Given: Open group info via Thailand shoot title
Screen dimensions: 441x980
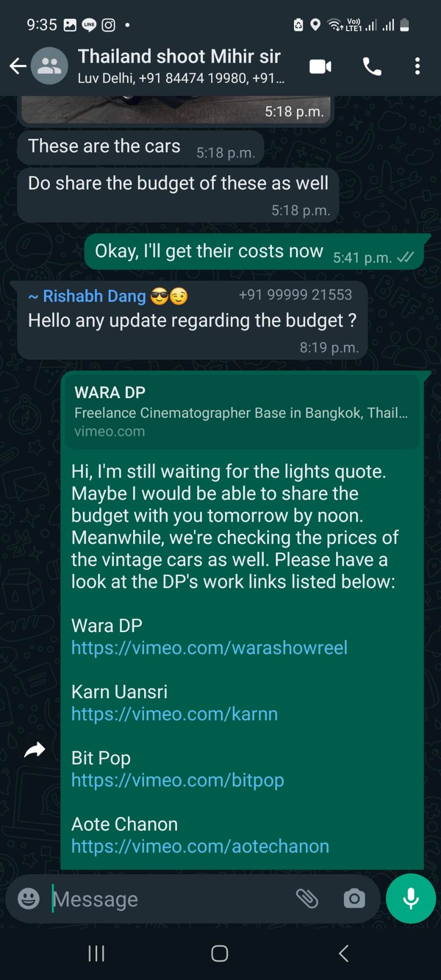Looking at the screenshot, I should point(179,56).
